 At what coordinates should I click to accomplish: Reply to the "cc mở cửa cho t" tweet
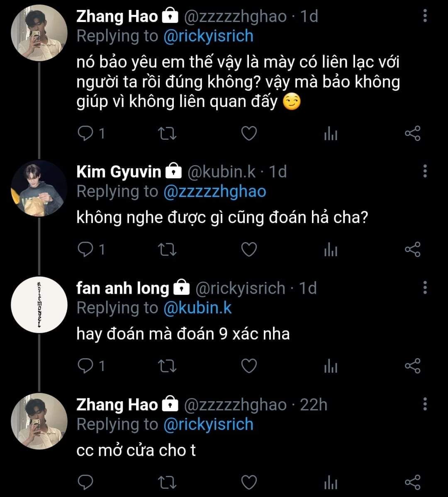coord(85,482)
